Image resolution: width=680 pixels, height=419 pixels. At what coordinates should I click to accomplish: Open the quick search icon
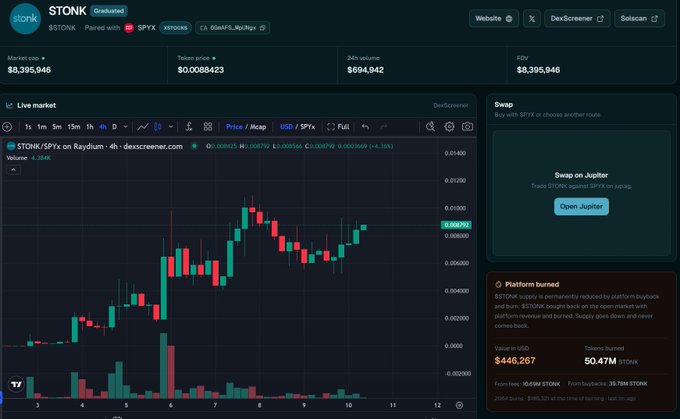(430, 127)
